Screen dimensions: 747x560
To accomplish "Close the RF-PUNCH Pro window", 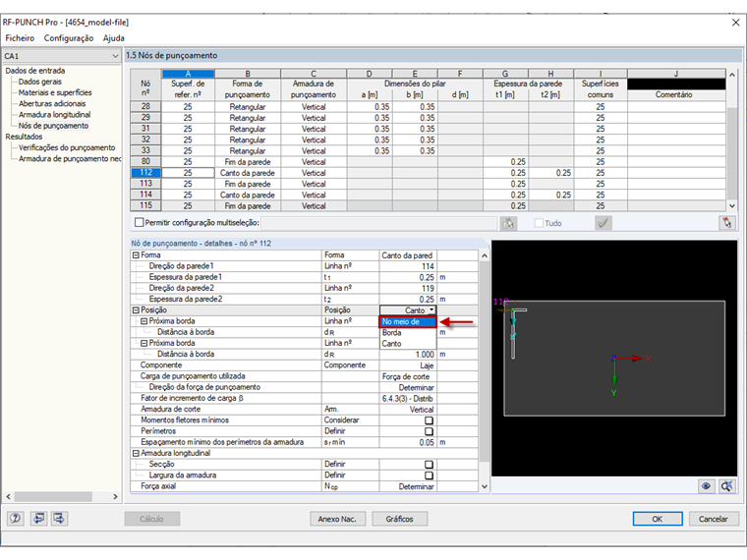I will (x=735, y=23).
